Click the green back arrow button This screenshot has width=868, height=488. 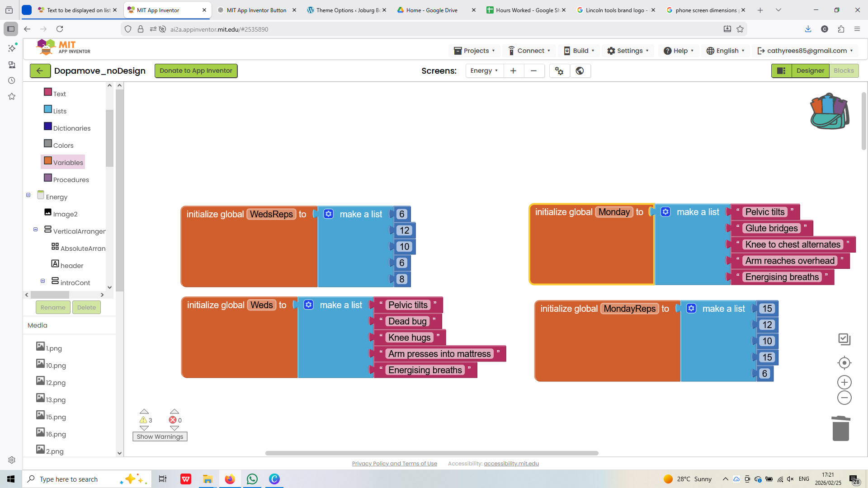[40, 70]
